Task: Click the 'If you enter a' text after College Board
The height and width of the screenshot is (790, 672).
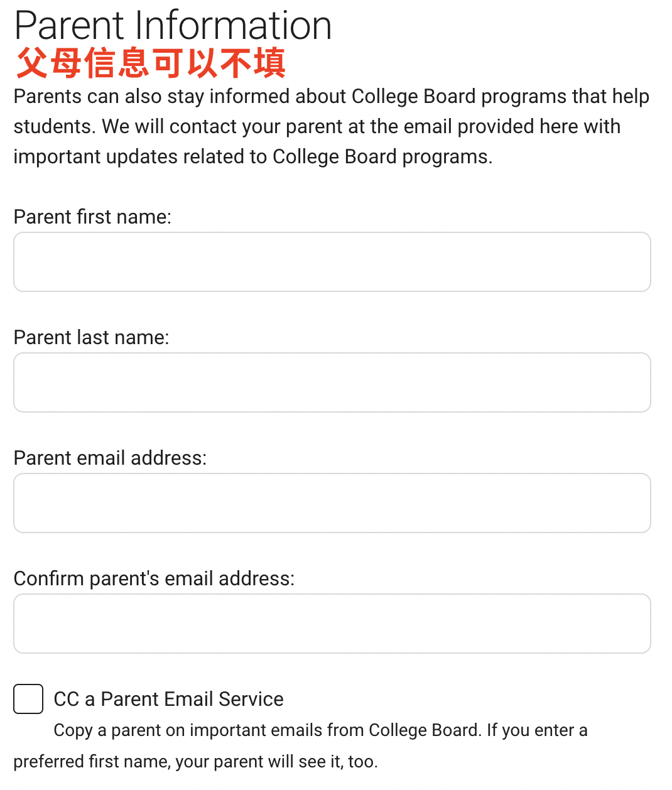Action: pyautogui.click(x=538, y=730)
